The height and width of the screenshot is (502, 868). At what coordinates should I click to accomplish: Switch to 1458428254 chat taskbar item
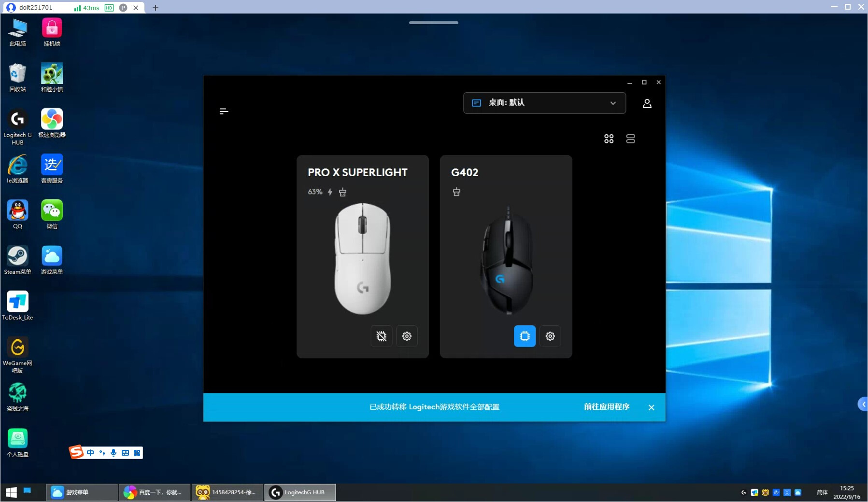point(227,492)
